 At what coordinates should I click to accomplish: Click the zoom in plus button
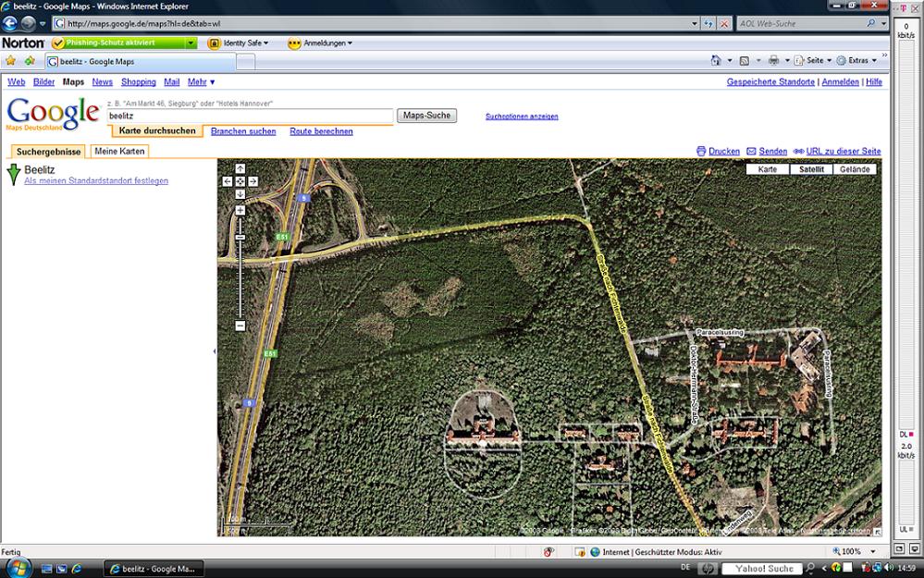[240, 211]
